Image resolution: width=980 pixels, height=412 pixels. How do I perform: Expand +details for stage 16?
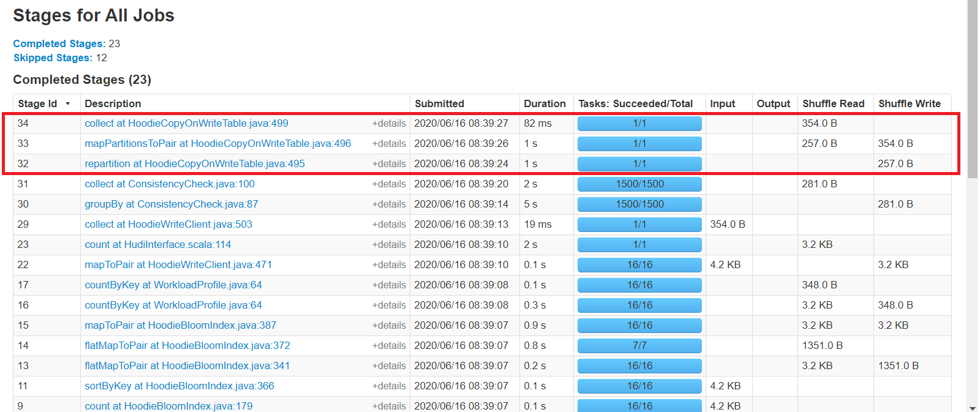[389, 305]
